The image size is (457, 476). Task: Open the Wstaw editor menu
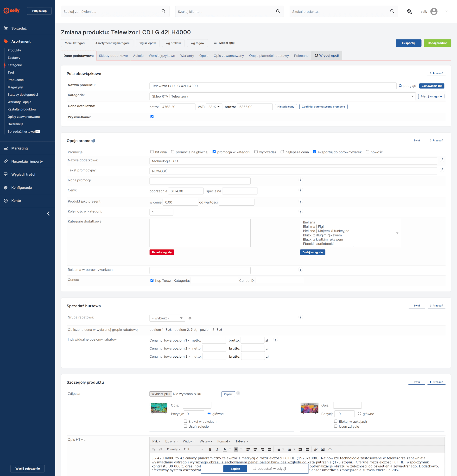click(206, 441)
